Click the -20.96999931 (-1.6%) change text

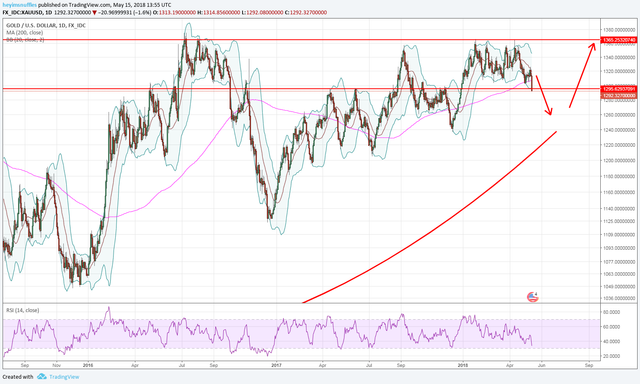click(124, 13)
